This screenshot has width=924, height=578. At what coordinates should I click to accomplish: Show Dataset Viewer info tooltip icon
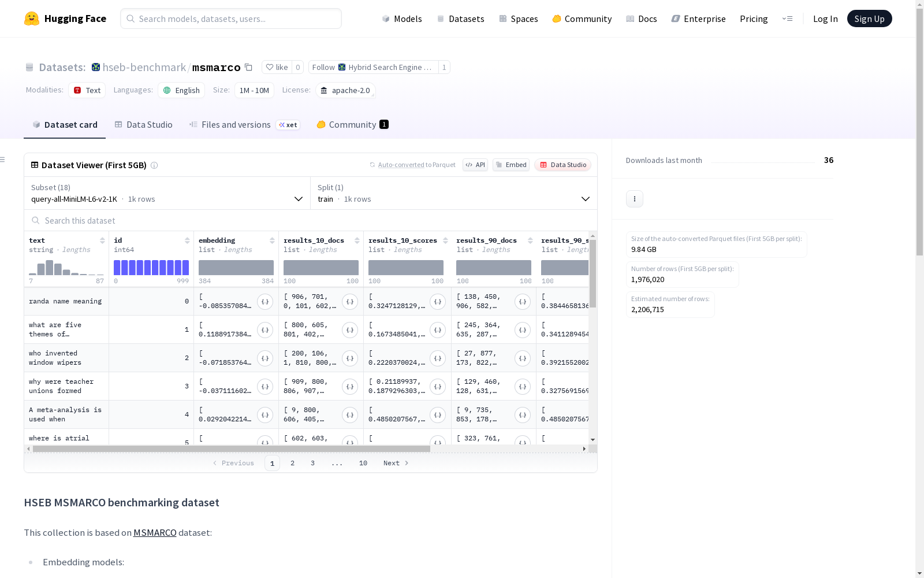coord(154,165)
